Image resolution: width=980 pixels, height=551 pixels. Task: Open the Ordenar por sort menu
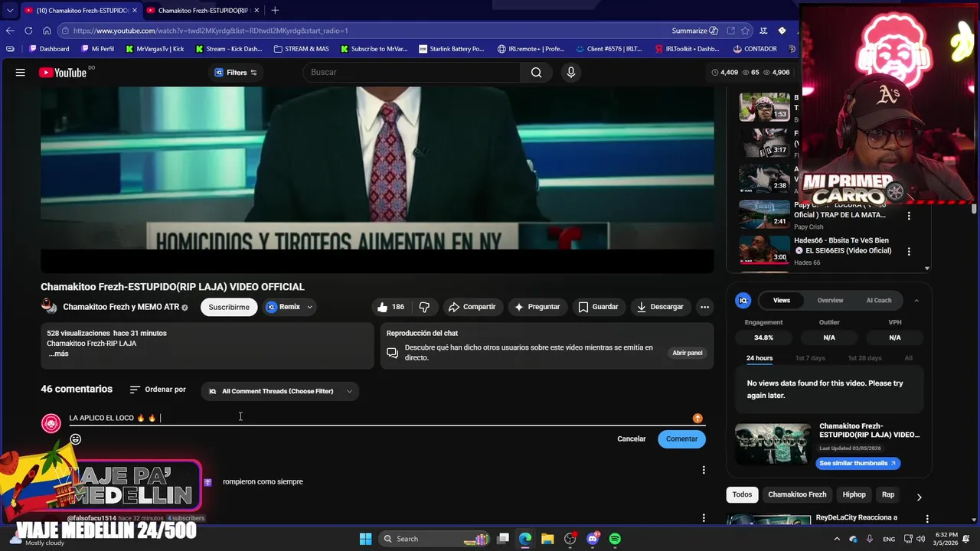click(158, 390)
